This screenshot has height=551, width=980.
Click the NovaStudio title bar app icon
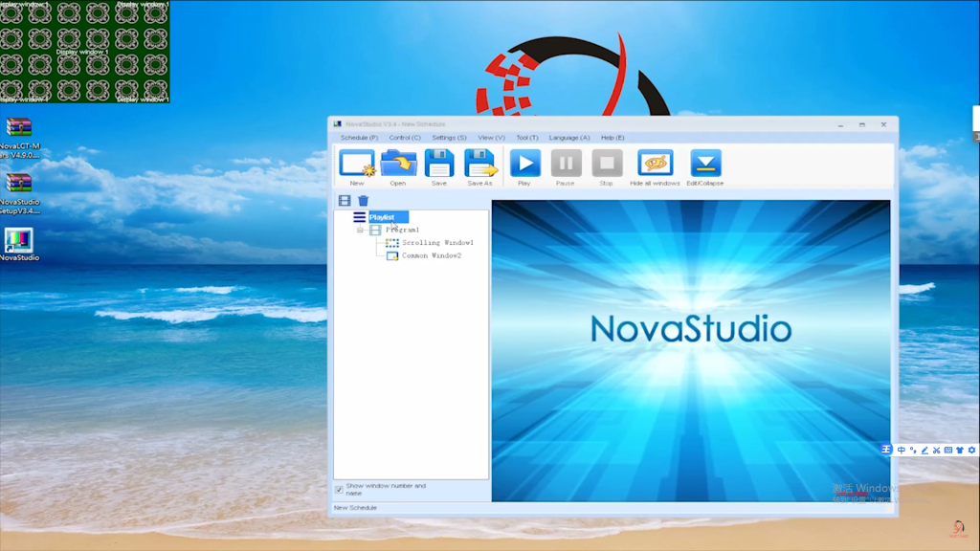tap(338, 124)
